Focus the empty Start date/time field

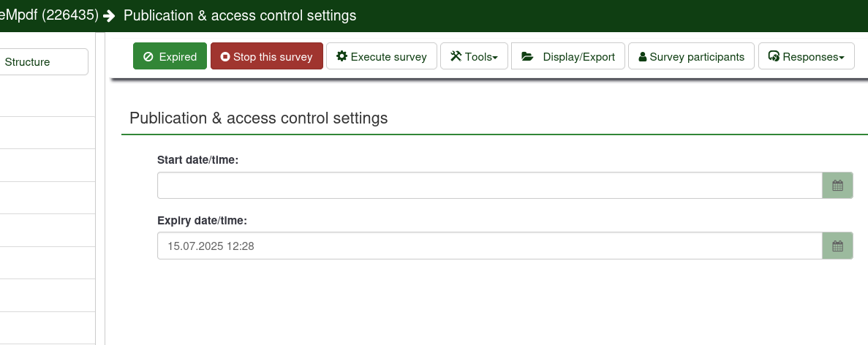(490, 186)
